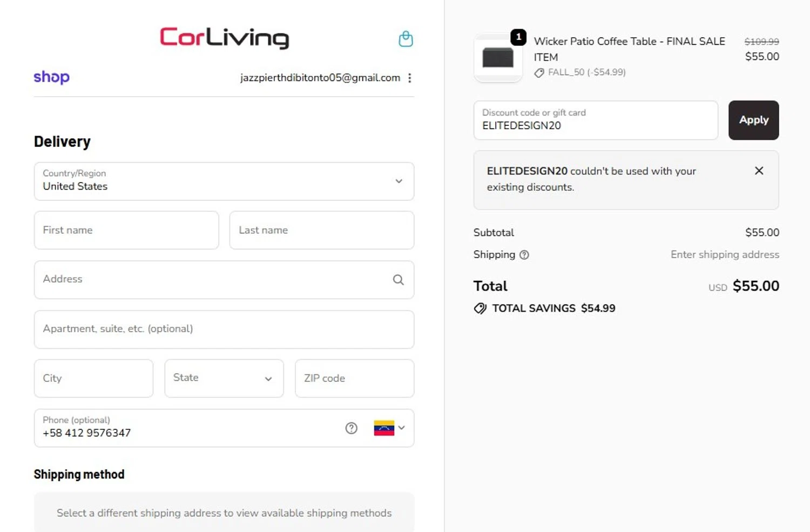Click the Delivery heading
Image resolution: width=810 pixels, height=532 pixels.
coord(62,142)
